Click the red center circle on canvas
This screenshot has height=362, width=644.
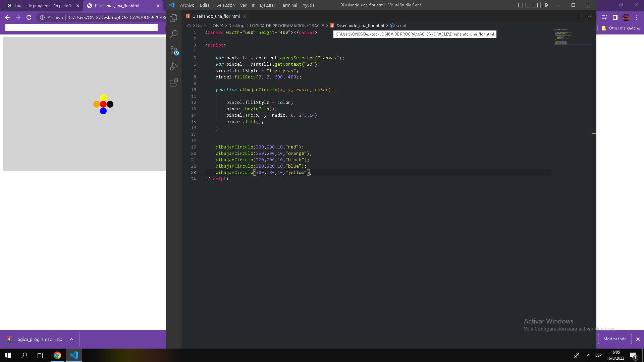coord(103,104)
